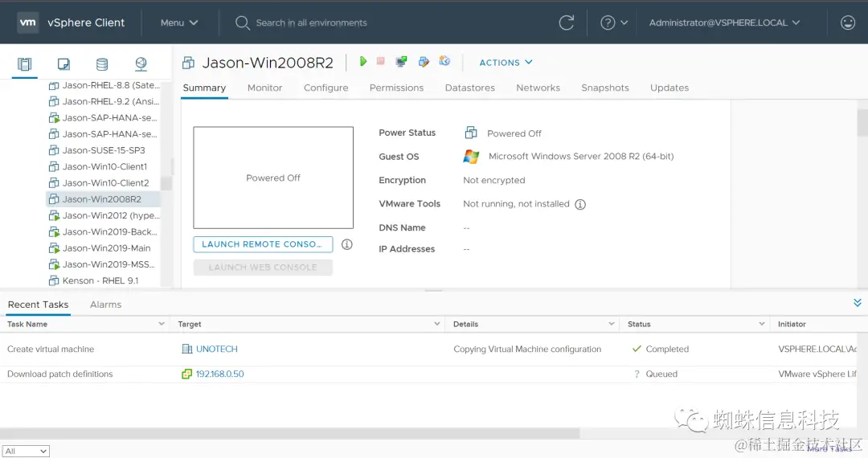Click the refresh icon in header

(x=567, y=22)
